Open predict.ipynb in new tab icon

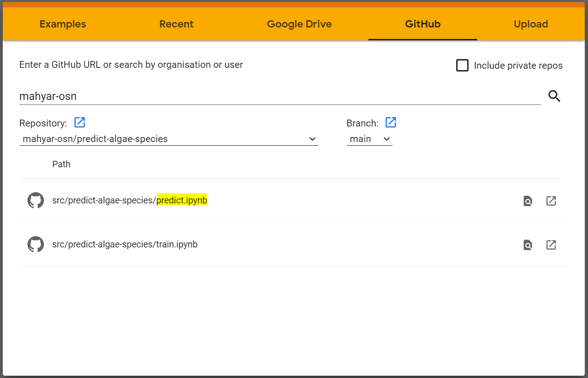click(x=551, y=201)
